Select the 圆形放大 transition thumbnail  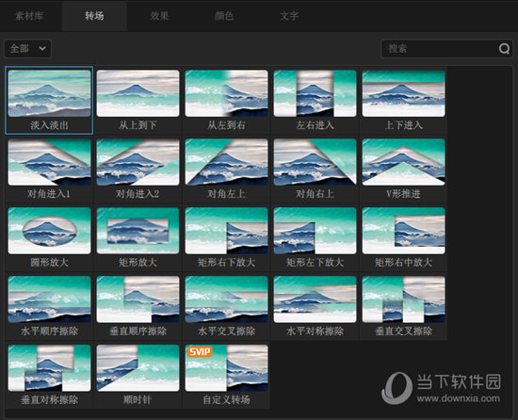tap(49, 231)
